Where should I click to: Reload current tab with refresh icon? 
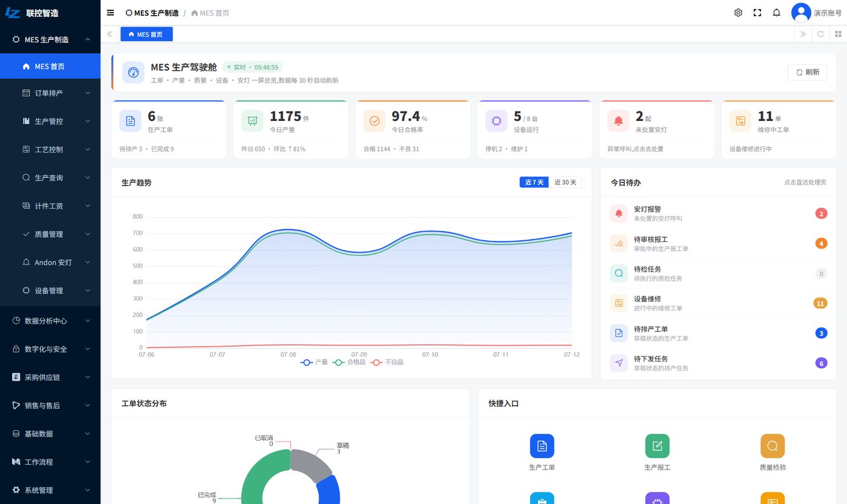(820, 34)
